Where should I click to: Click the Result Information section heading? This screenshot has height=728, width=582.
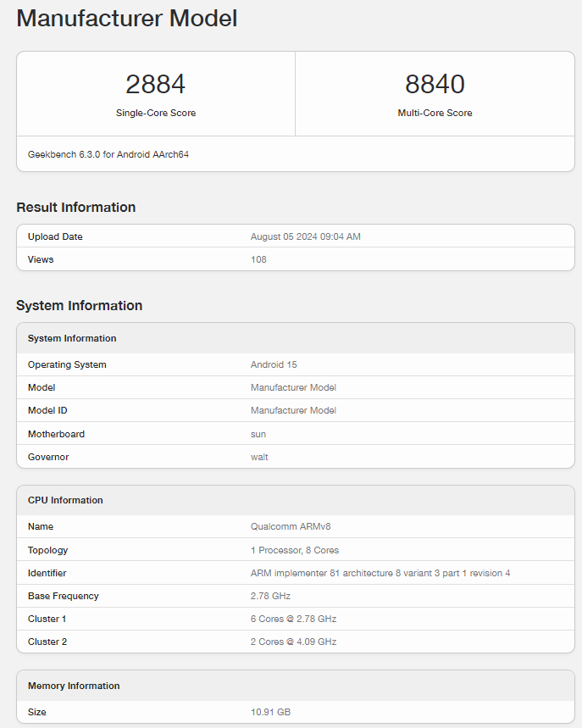point(75,207)
